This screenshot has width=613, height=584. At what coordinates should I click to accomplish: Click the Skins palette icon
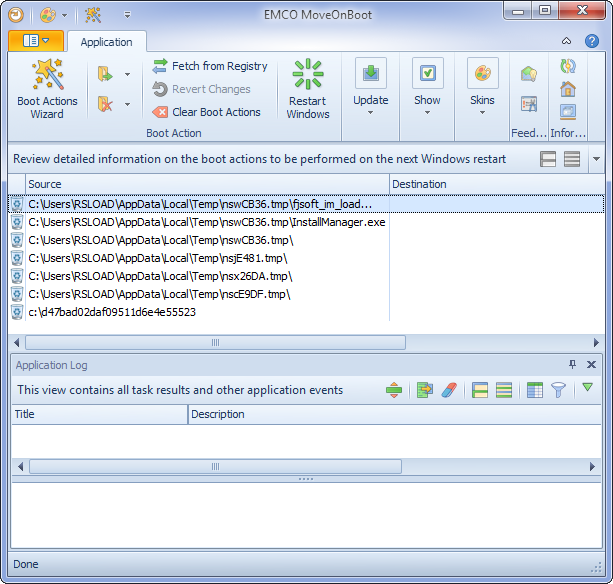483,73
